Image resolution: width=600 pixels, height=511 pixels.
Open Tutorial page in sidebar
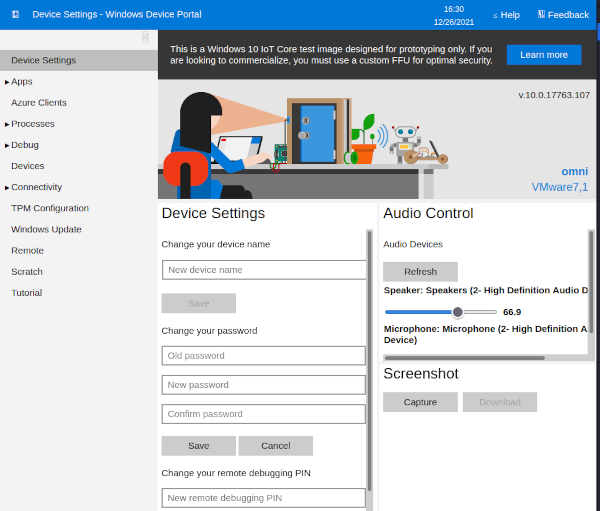26,292
